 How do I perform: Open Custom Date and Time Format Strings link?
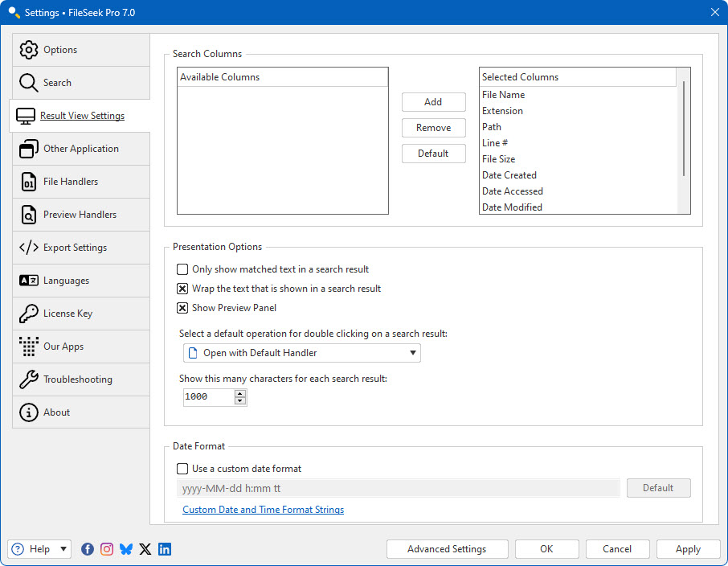click(264, 510)
